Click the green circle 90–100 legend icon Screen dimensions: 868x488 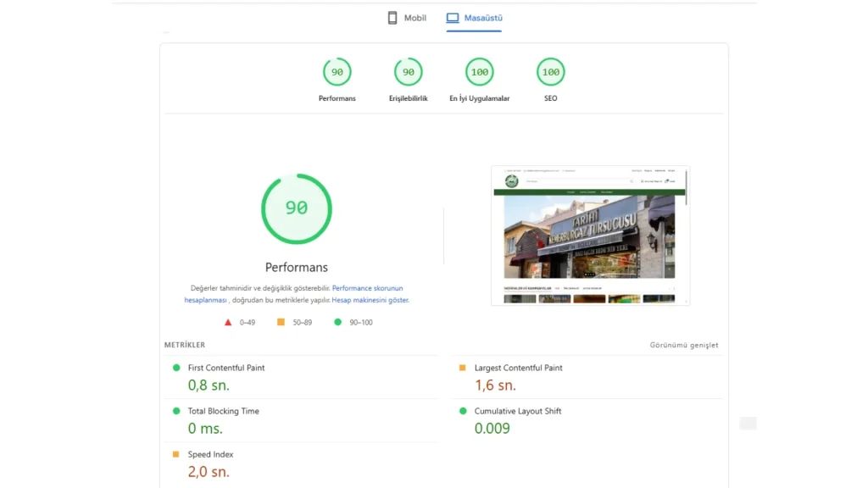pyautogui.click(x=337, y=322)
